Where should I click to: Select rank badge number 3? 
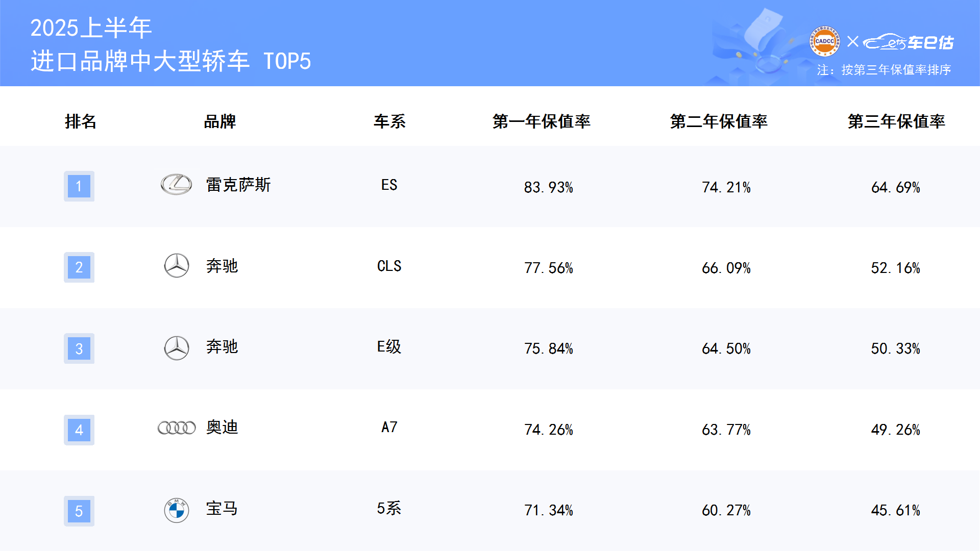(x=79, y=348)
